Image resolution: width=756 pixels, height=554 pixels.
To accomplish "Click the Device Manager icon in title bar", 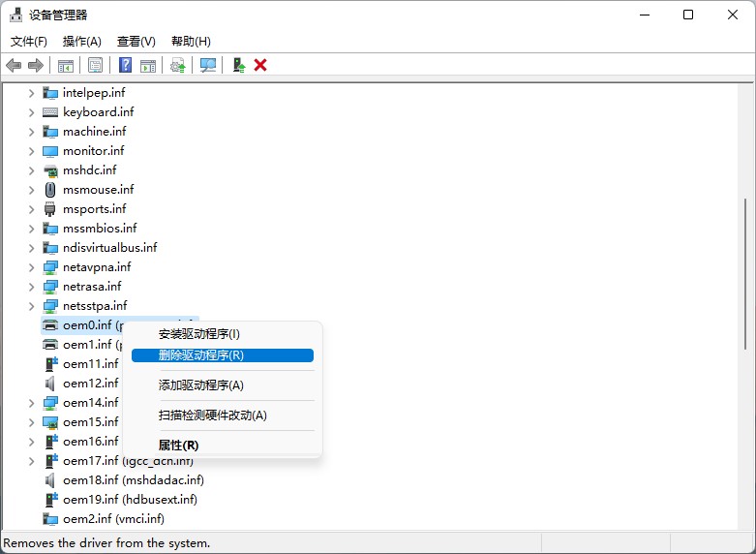I will tap(15, 15).
